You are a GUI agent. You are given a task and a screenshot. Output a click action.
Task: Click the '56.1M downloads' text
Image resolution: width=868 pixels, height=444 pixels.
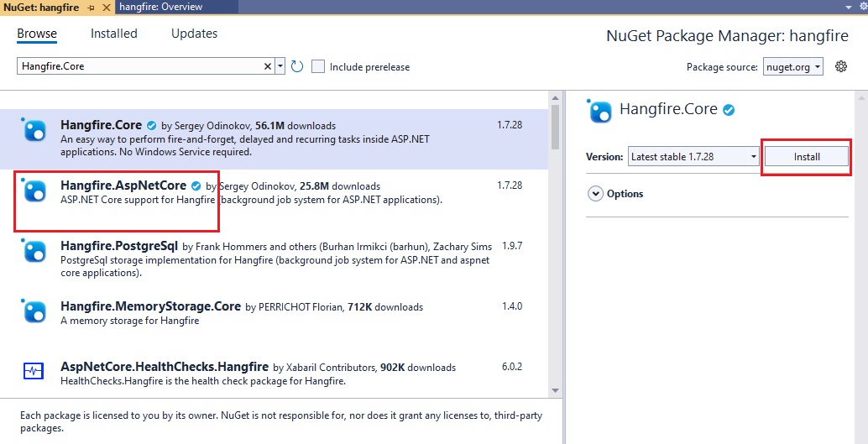coord(295,126)
